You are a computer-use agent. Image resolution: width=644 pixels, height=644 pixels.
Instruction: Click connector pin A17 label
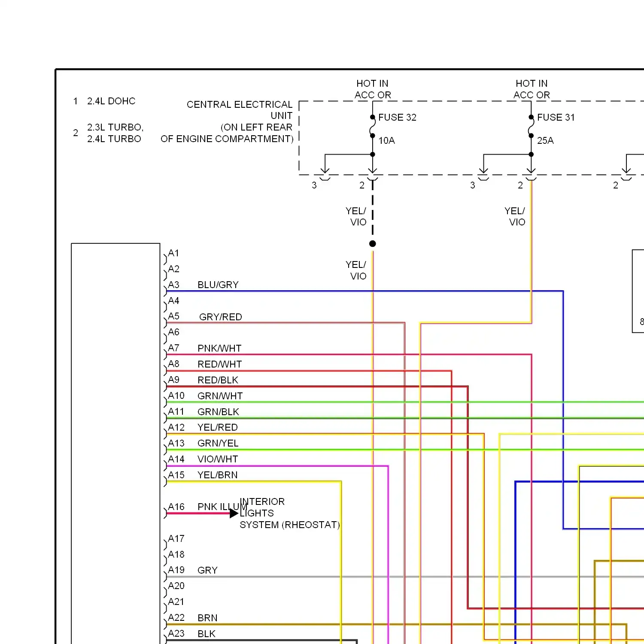176,538
